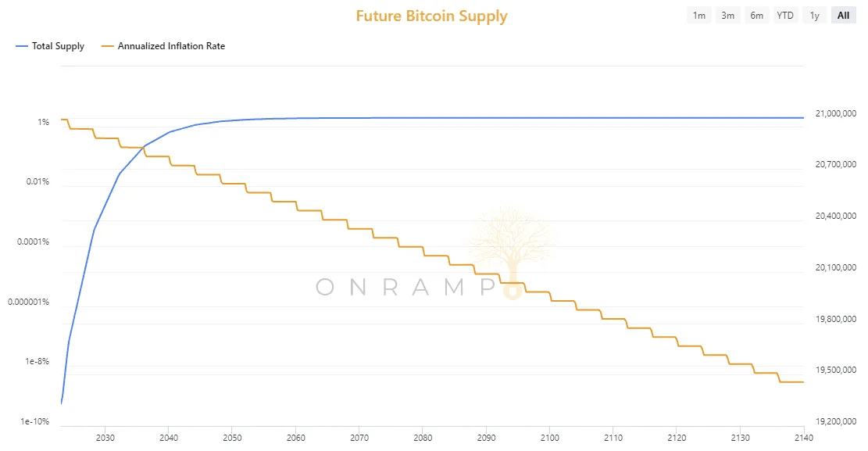Viewport: 868px width, 451px height.
Task: Choose the 1y time range
Action: tap(815, 16)
